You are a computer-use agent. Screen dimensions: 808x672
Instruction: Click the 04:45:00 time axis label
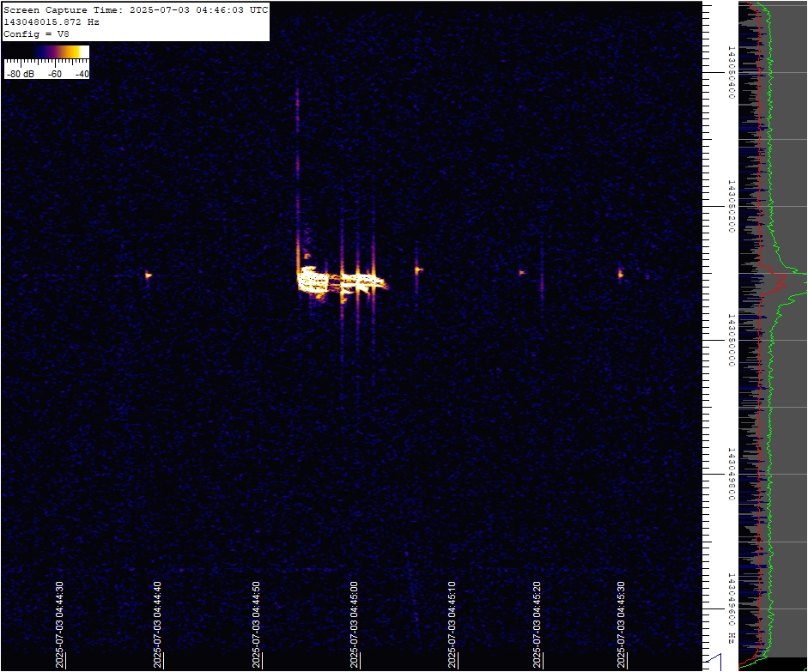(x=354, y=625)
